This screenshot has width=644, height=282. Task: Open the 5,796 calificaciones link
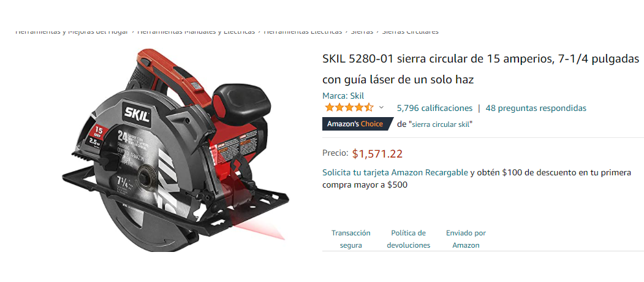coord(434,108)
